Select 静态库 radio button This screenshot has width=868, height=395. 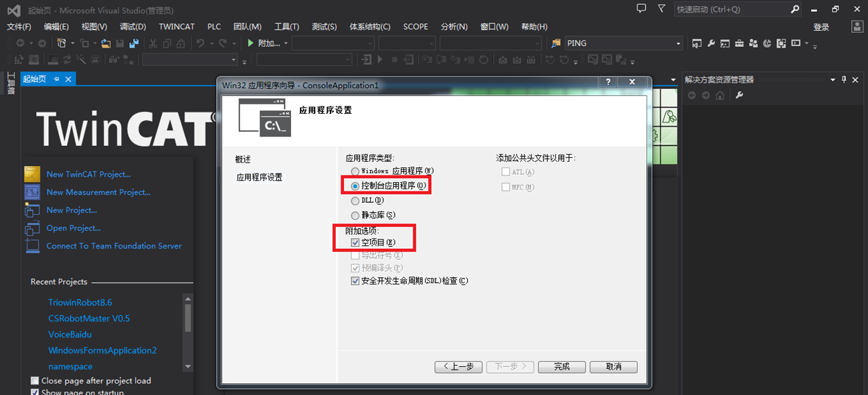355,215
